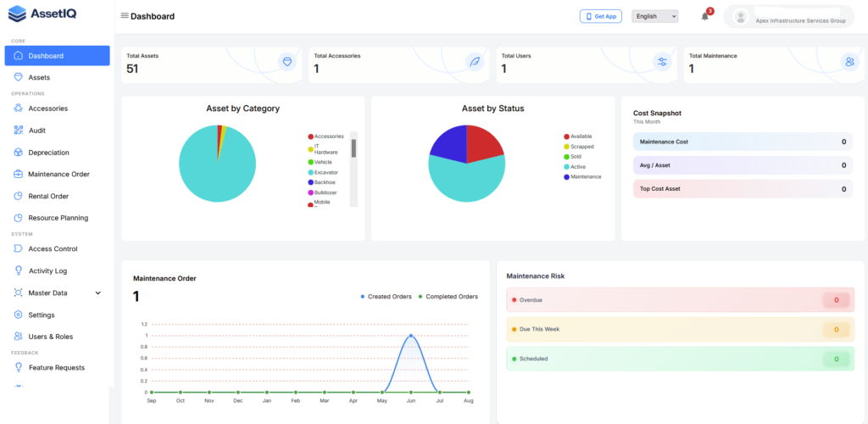868x424 pixels.
Task: Toggle Bulldozer legend entry
Action: tap(323, 192)
